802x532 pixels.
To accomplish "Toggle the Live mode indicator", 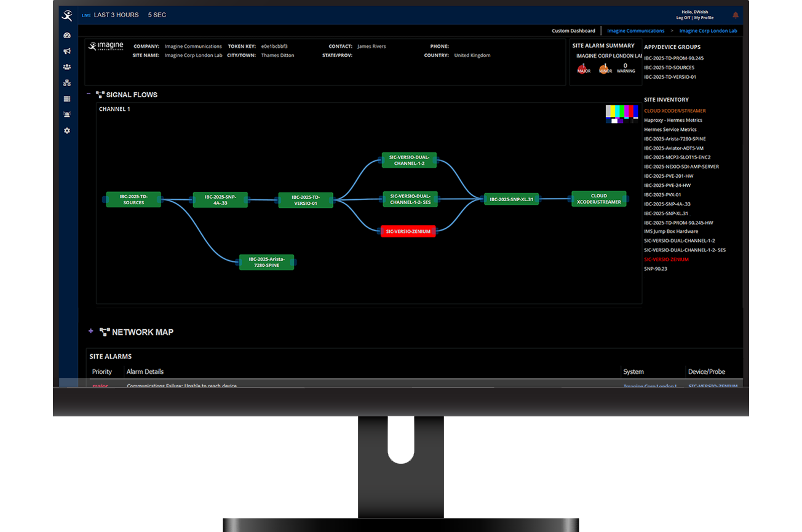I will (x=86, y=15).
